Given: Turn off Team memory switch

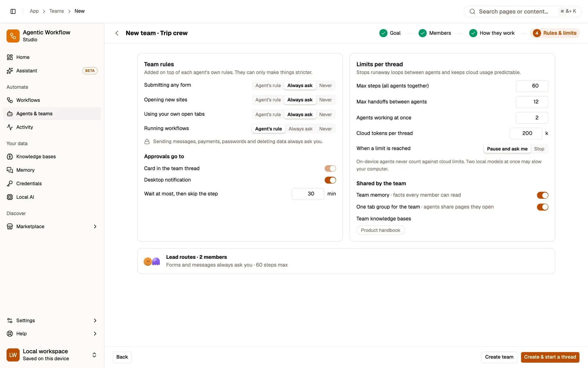Looking at the screenshot, I should [542, 195].
